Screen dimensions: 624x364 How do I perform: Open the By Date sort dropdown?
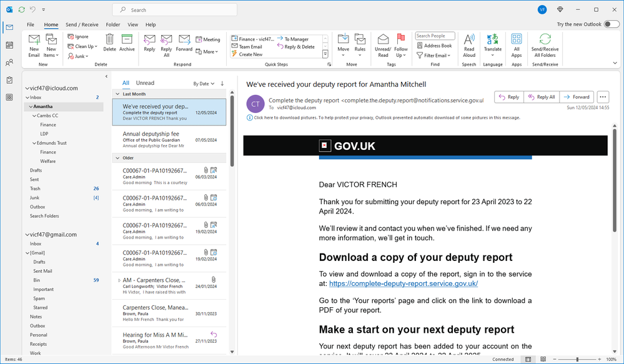(204, 84)
